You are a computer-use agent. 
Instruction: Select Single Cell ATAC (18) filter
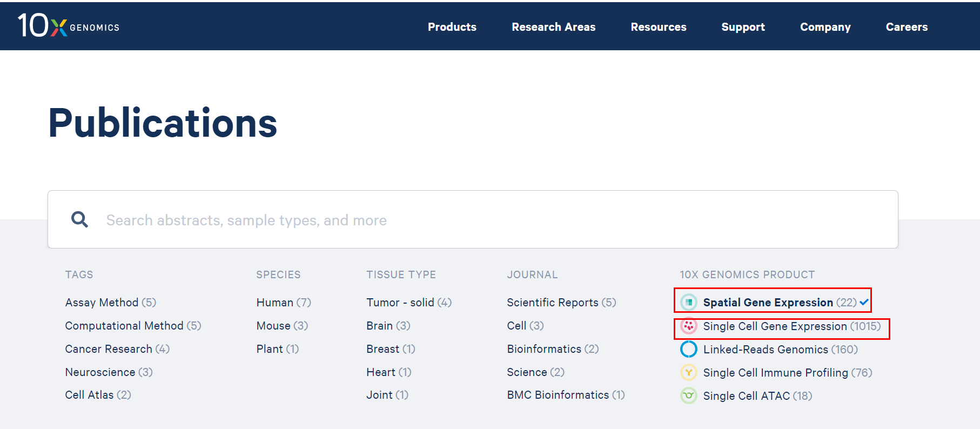pos(757,396)
